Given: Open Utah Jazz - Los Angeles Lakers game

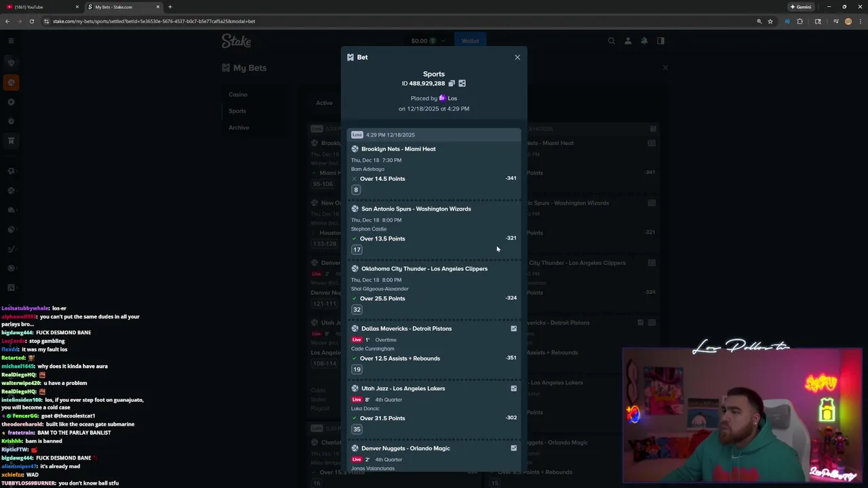Looking at the screenshot, I should [x=403, y=388].
